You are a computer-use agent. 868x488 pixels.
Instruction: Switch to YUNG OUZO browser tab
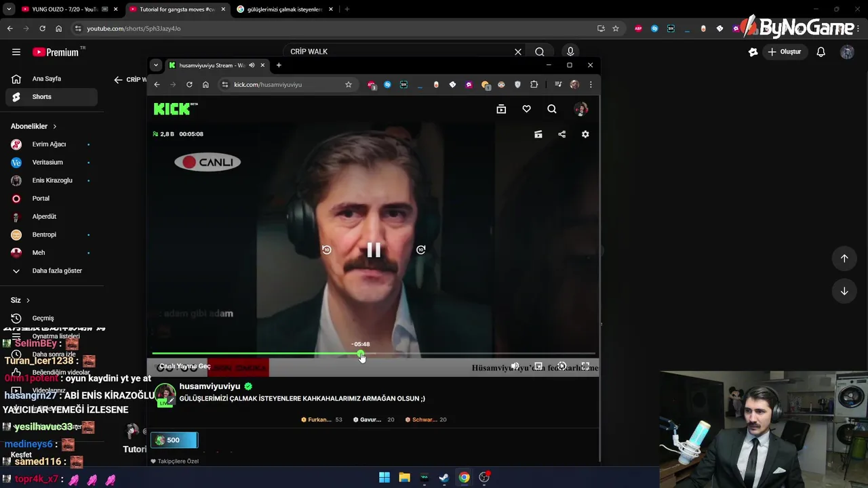70,9
